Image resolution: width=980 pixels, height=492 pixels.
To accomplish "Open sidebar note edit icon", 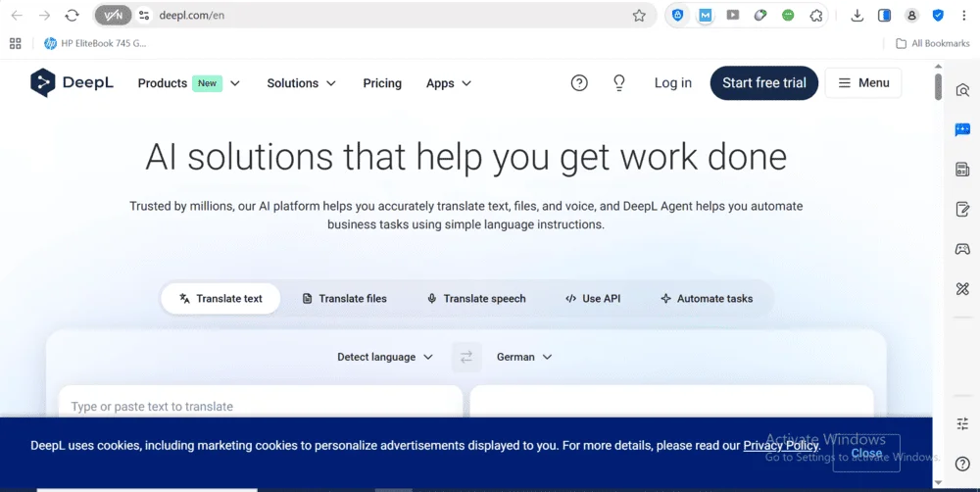I will [962, 209].
